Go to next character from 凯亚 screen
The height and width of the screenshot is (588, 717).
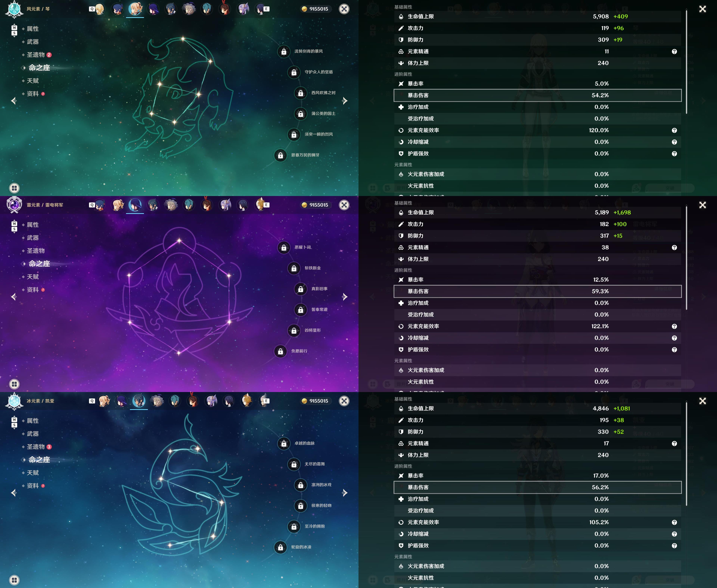click(345, 493)
